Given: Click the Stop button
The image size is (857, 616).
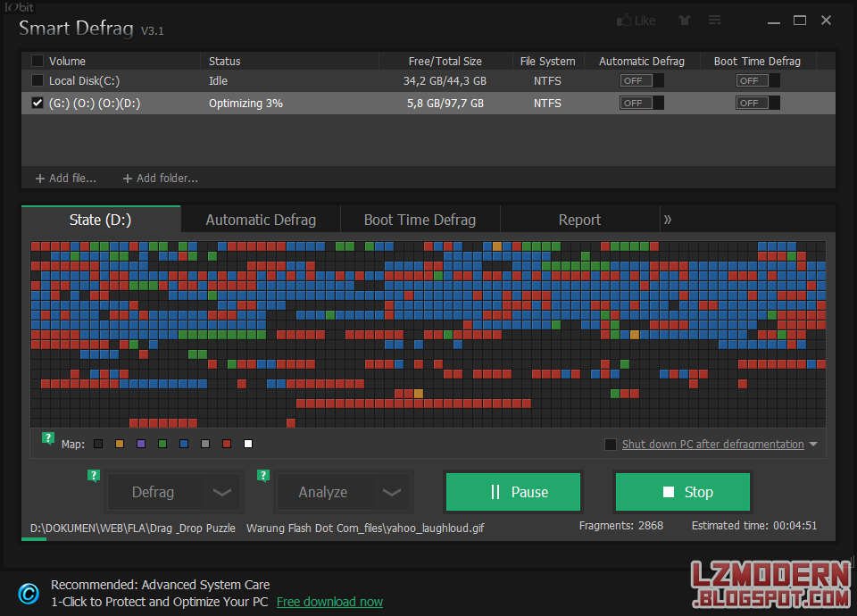Looking at the screenshot, I should 683,492.
